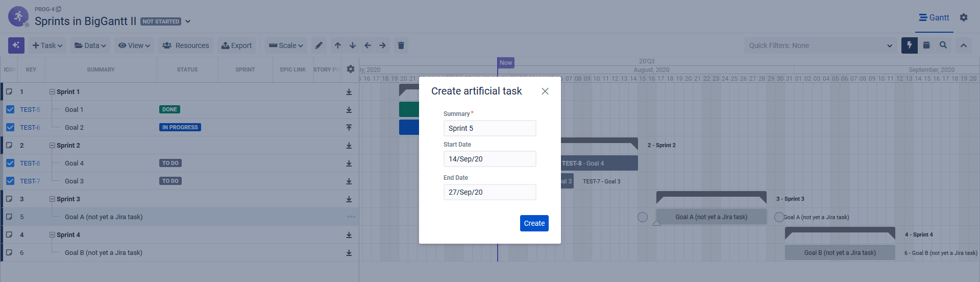Open the Task dropdown menu
Screen dimensions: 980x282
click(47, 45)
